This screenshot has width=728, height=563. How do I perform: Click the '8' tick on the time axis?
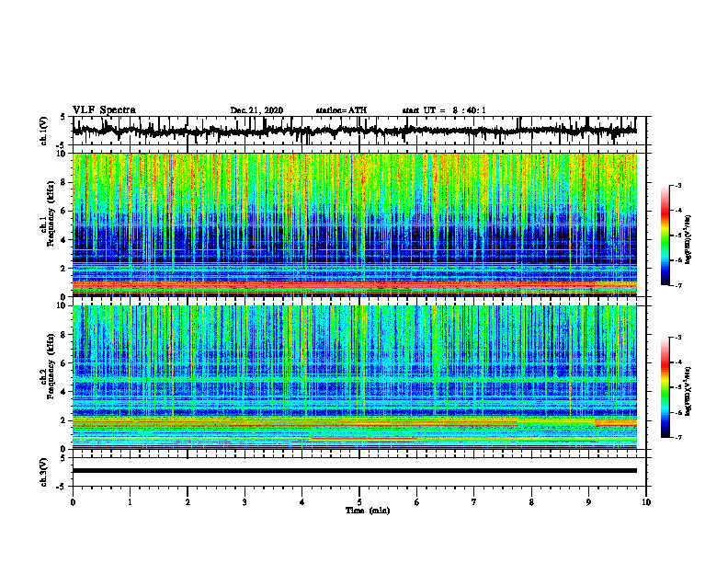pos(531,502)
